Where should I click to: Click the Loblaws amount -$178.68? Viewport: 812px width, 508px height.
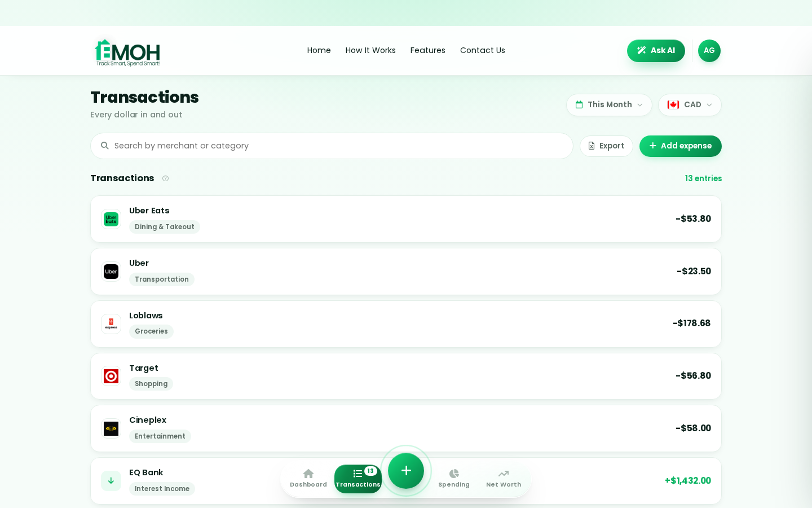click(x=691, y=323)
